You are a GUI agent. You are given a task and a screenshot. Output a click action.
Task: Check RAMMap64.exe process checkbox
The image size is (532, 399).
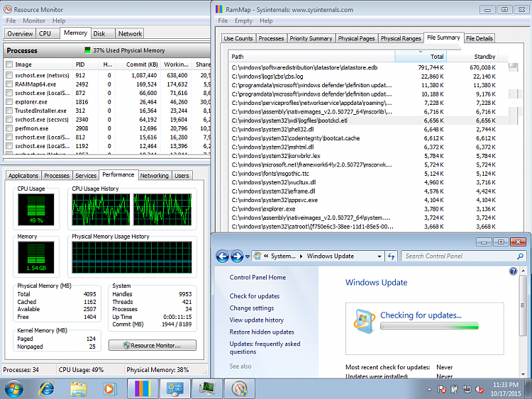tap(9, 84)
